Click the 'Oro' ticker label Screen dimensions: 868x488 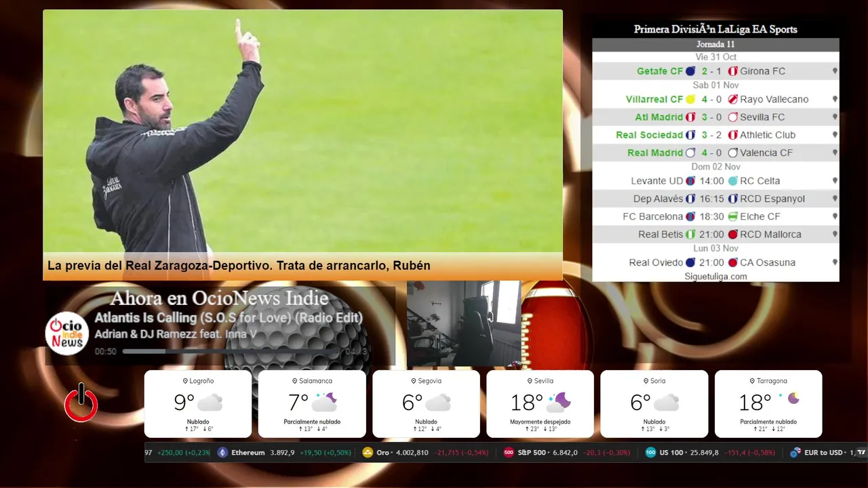coord(382,453)
